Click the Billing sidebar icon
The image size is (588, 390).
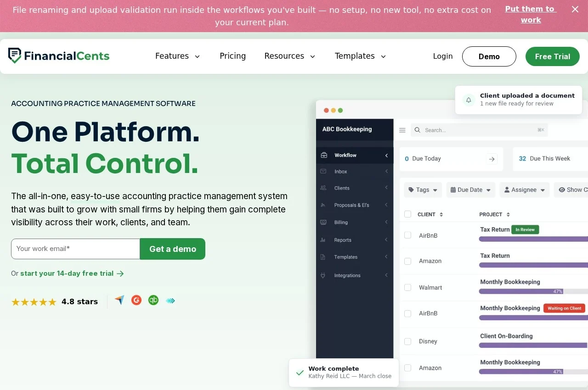(323, 222)
